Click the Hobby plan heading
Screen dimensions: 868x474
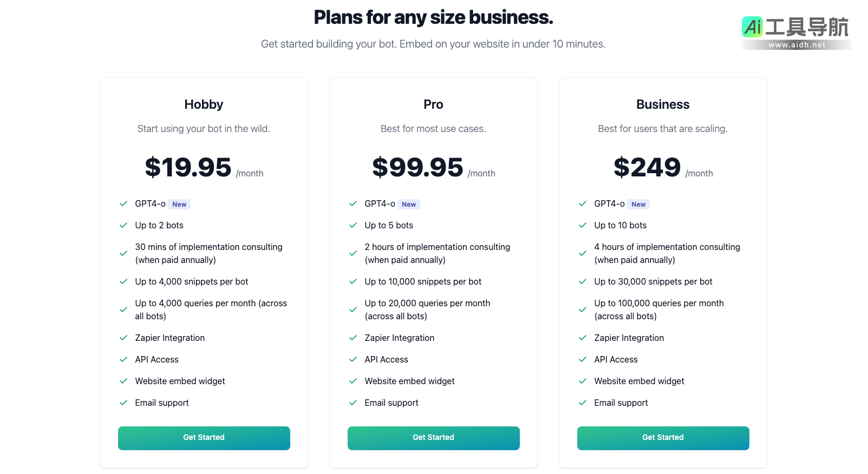pyautogui.click(x=204, y=104)
